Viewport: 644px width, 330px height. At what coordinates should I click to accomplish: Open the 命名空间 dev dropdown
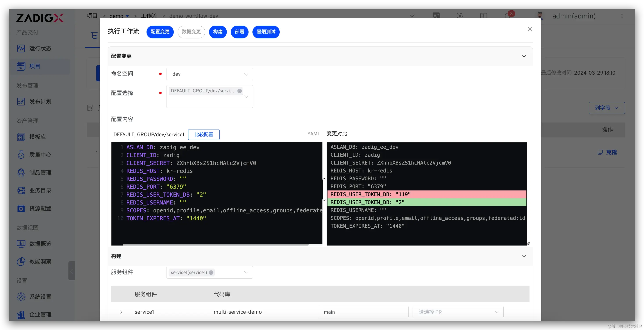209,74
